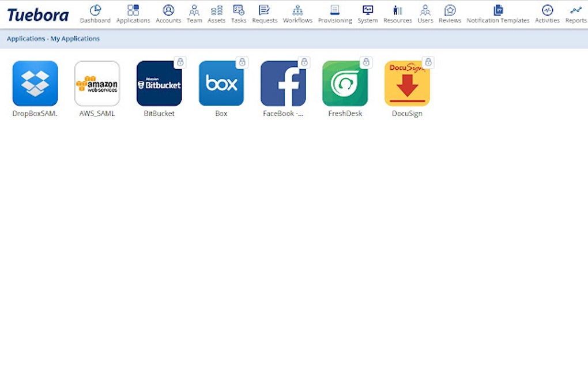Launch the AWS_SAML application tile

97,83
